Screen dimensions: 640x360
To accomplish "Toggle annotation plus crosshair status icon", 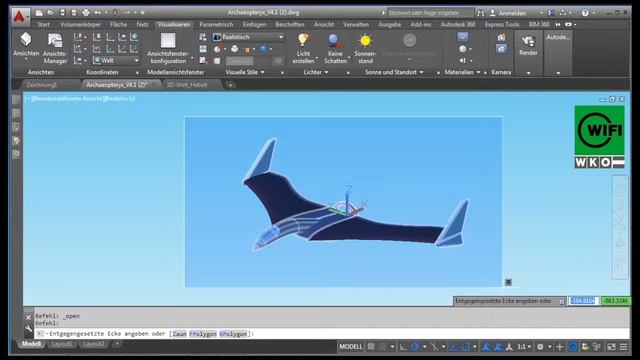I will (x=560, y=347).
